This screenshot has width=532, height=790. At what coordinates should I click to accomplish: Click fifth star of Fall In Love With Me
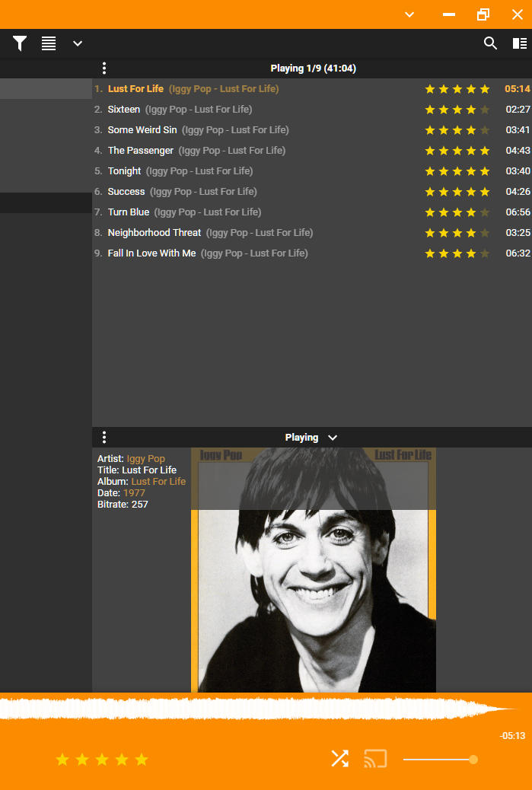coord(485,253)
